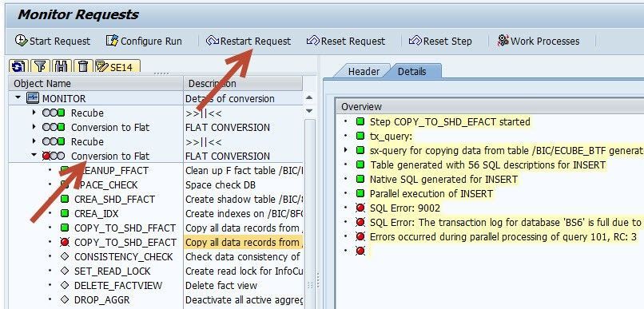Viewport: 644px width, 309px height.
Task: Click diamond icon of CONSISTENCY_CHECK
Action: (x=65, y=257)
